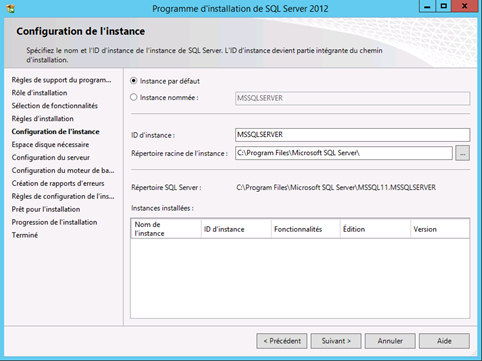Click the Nom de l'instance column header
The height and width of the screenshot is (361, 482).
point(166,229)
